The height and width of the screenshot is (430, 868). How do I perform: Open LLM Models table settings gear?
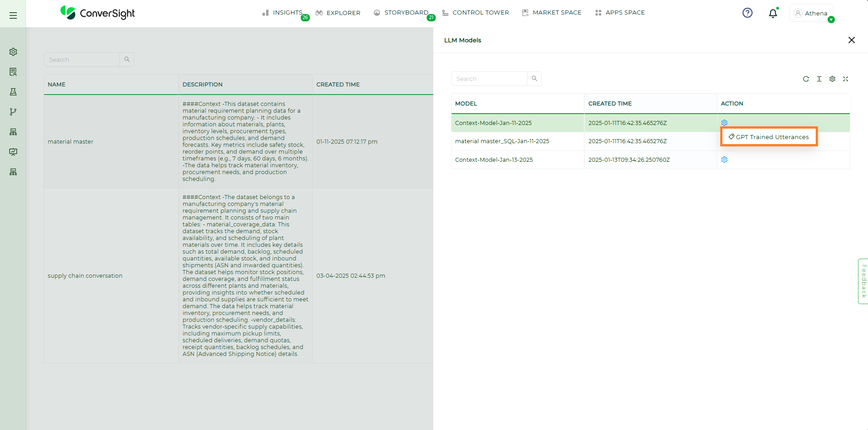[x=832, y=79]
